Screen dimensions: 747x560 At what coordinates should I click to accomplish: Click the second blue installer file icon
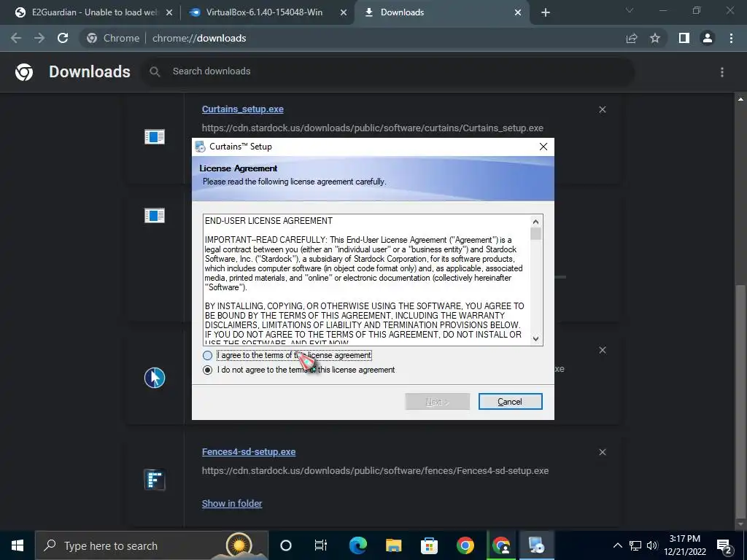(x=155, y=215)
